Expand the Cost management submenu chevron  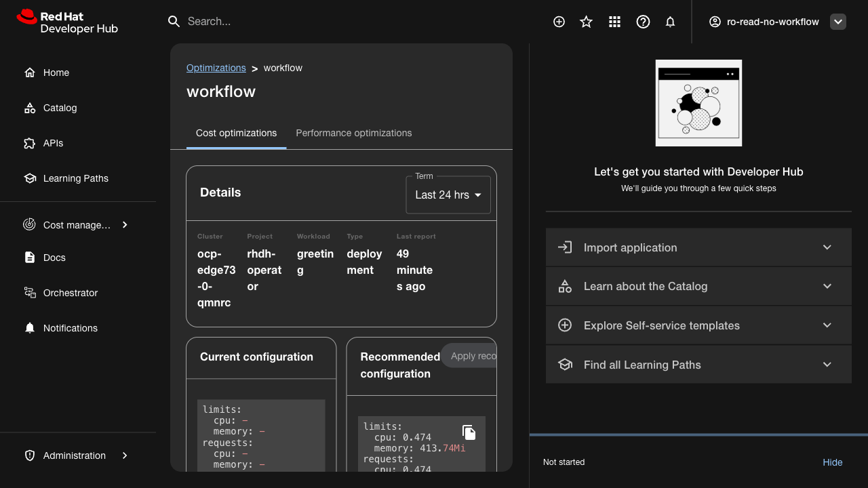125,224
